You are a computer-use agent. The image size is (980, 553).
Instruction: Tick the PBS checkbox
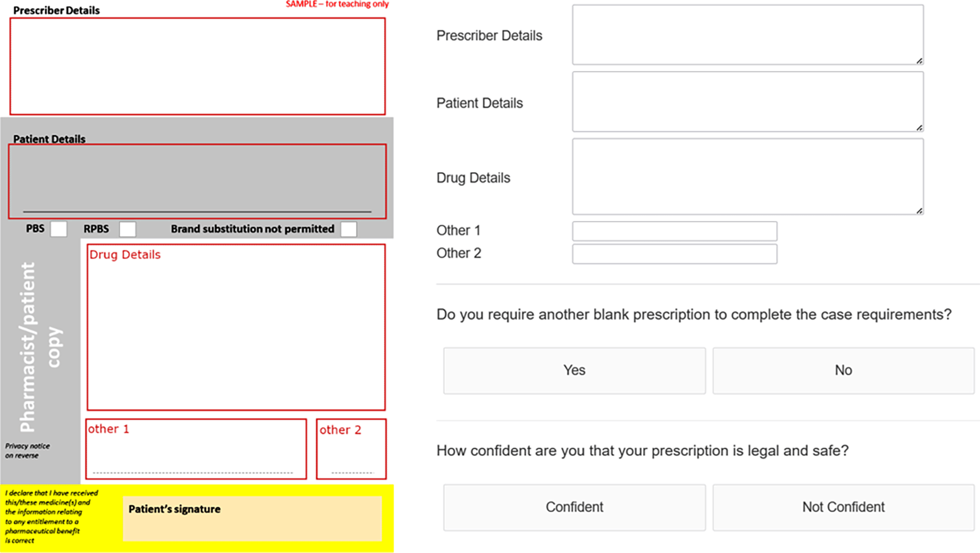(x=58, y=229)
